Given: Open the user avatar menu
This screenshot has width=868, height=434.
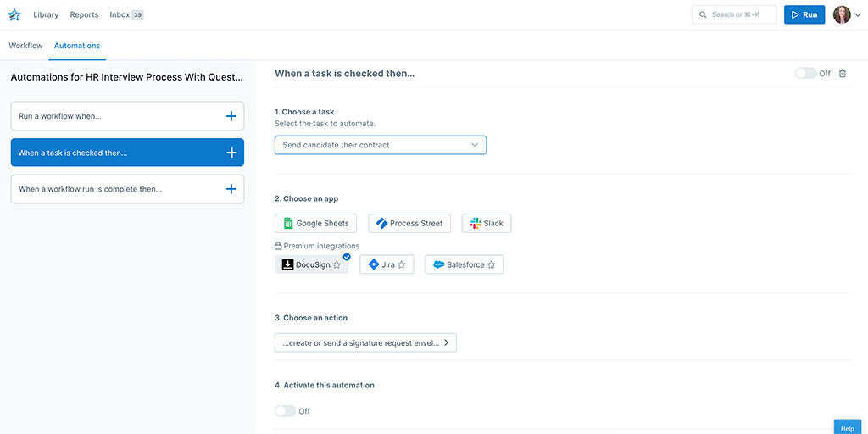Looking at the screenshot, I should 842,15.
